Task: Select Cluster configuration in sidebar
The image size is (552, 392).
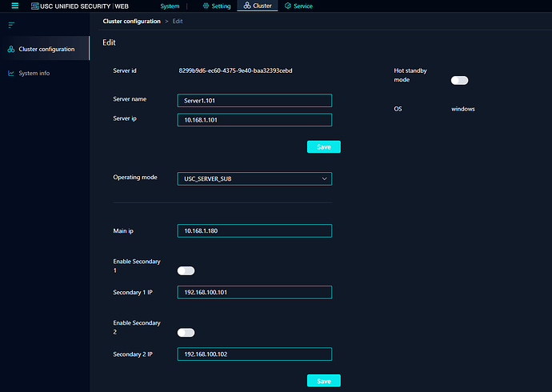Action: click(x=45, y=48)
